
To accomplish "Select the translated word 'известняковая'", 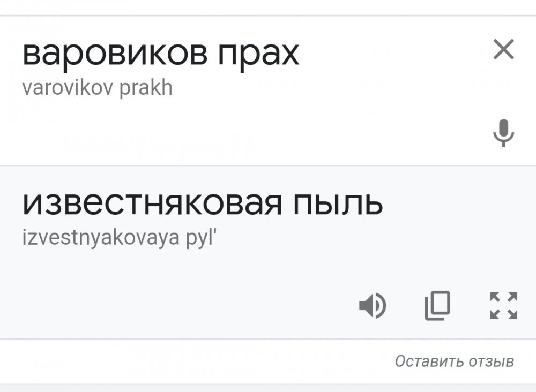I will 152,203.
